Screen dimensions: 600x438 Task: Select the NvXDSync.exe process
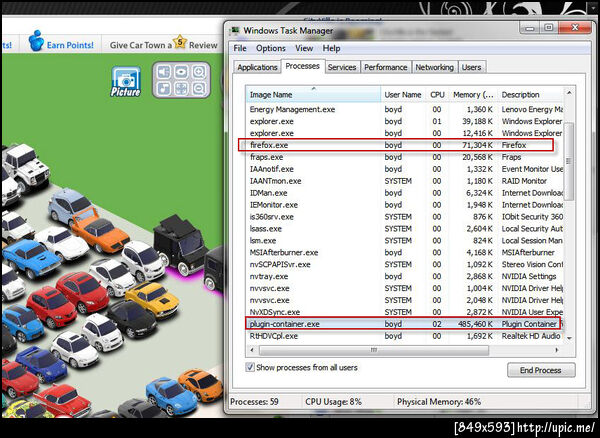(404, 312)
